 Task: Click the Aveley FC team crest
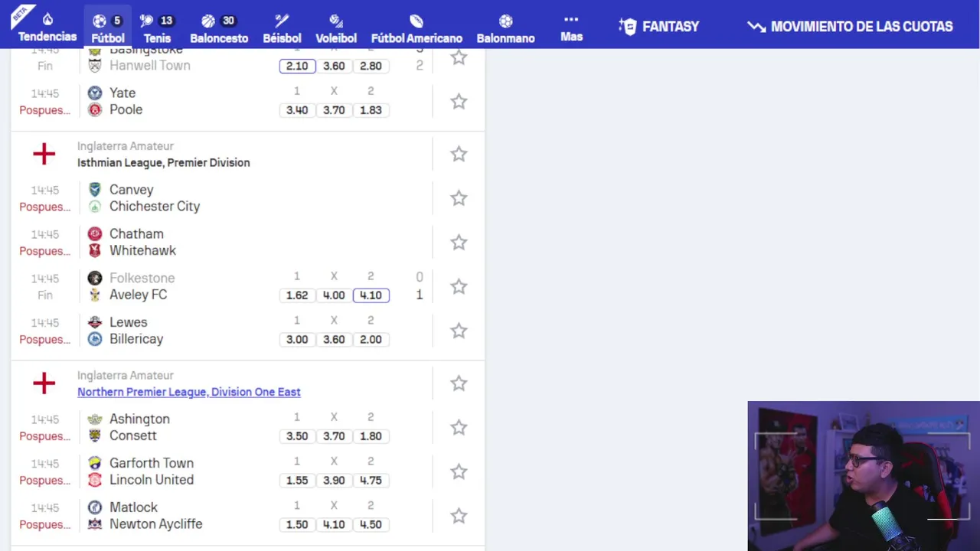click(95, 295)
